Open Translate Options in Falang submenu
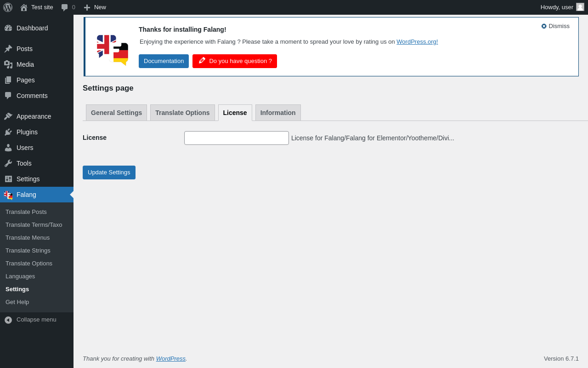This screenshot has width=588, height=368. pos(29,264)
